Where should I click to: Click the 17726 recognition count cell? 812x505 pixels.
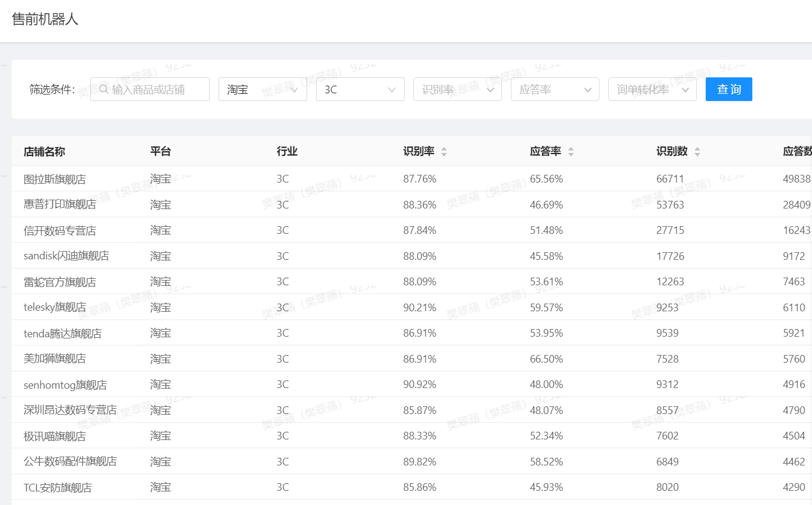670,256
